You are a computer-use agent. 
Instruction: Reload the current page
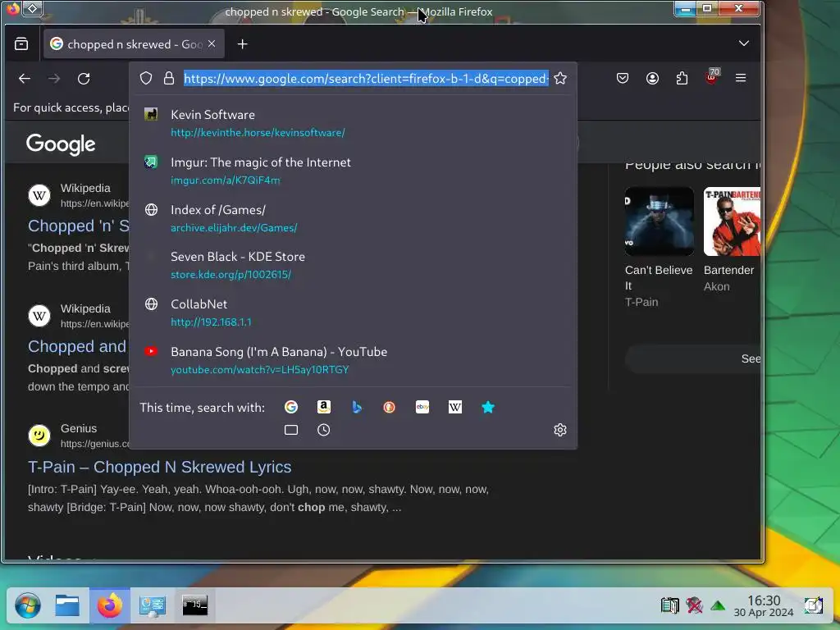(x=84, y=79)
